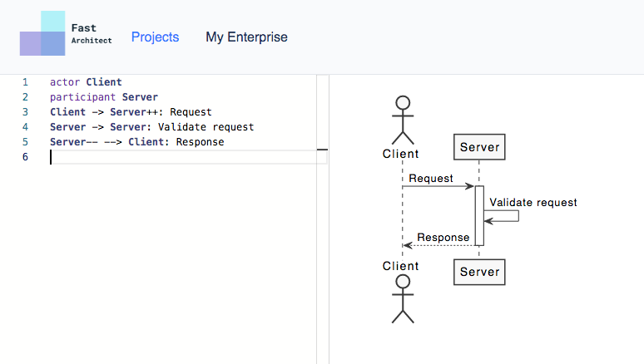Click the word 'Response' on line 5

click(x=200, y=142)
